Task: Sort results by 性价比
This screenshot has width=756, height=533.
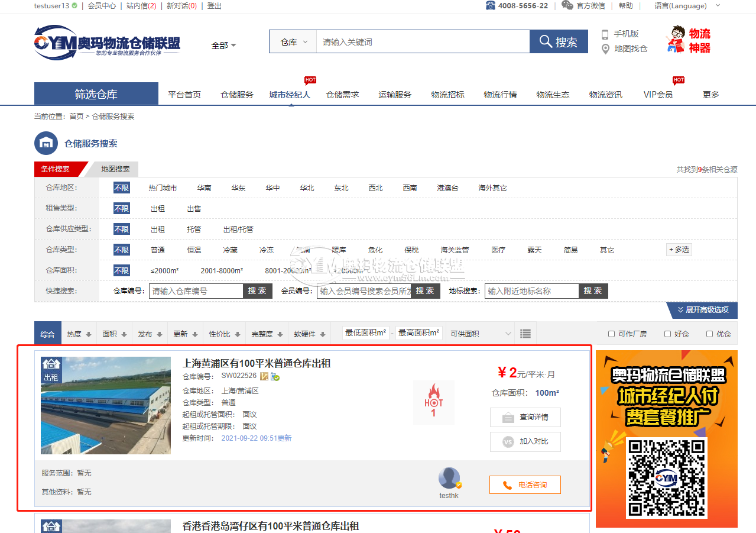Action: pos(224,334)
